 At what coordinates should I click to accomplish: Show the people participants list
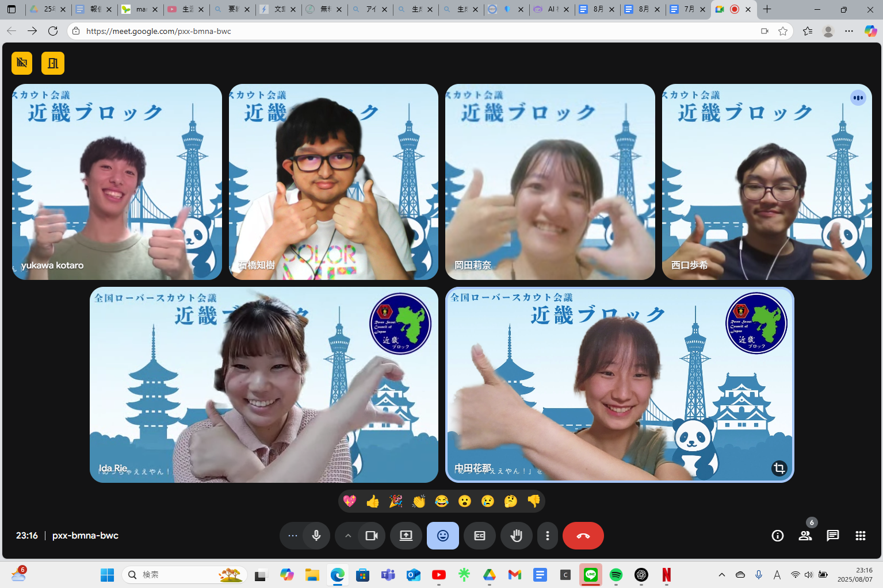[x=805, y=536]
